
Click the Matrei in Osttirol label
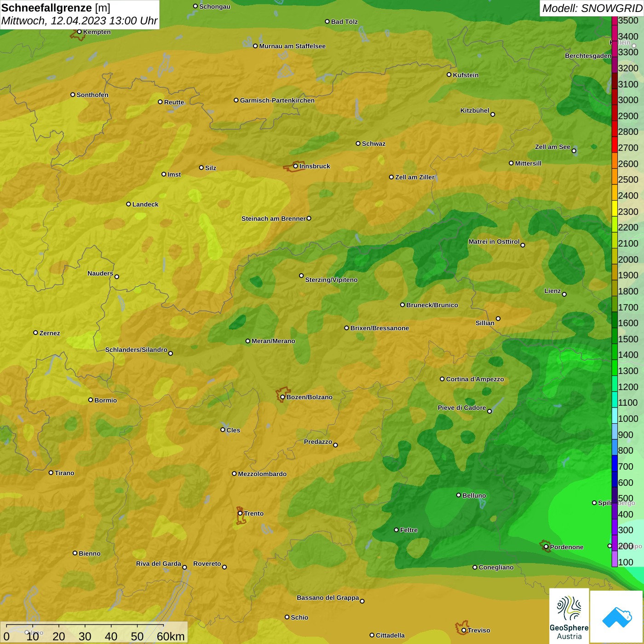coord(494,241)
